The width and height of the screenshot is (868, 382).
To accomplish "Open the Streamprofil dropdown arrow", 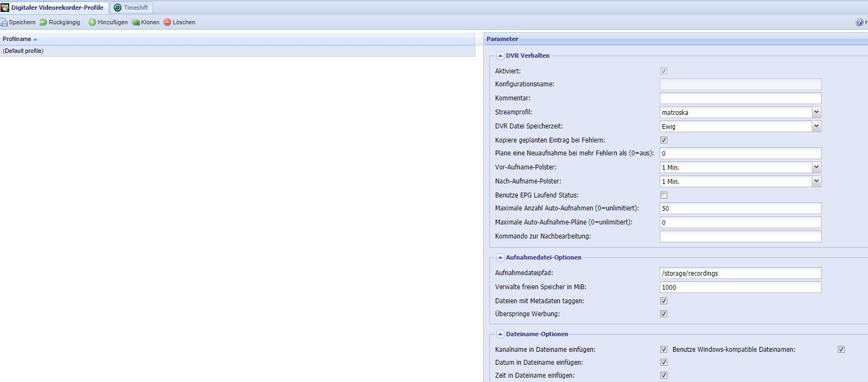I will pos(816,112).
